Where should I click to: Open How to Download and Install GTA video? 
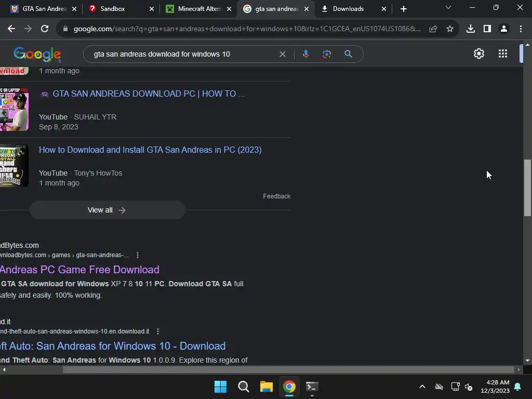150,150
